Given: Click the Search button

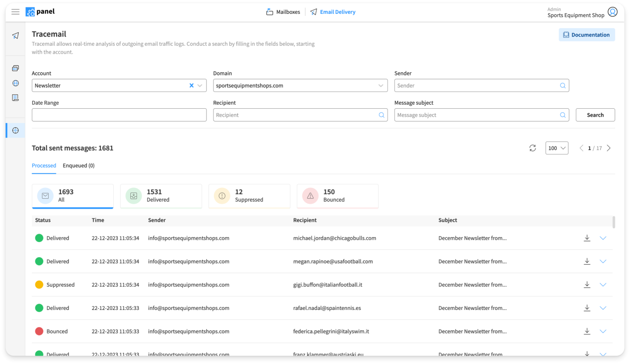Looking at the screenshot, I should (595, 115).
